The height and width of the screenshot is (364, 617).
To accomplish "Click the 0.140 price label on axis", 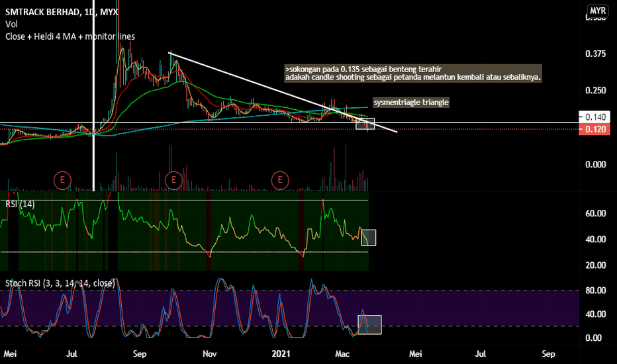I will (x=594, y=117).
